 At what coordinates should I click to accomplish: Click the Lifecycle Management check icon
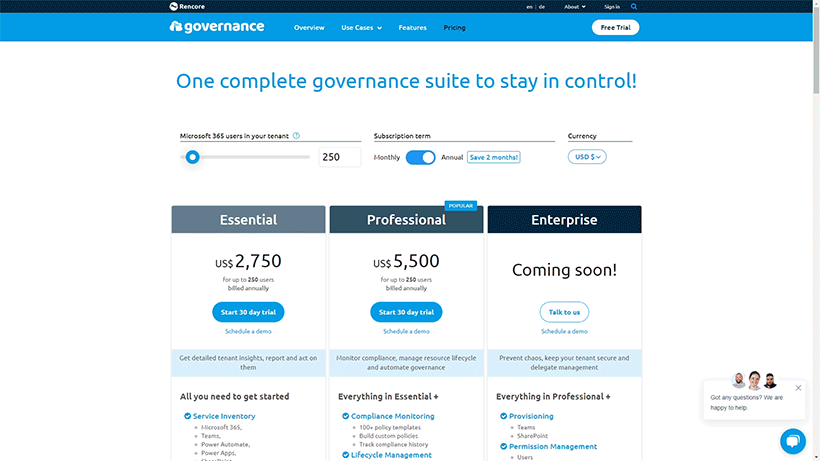click(x=345, y=455)
